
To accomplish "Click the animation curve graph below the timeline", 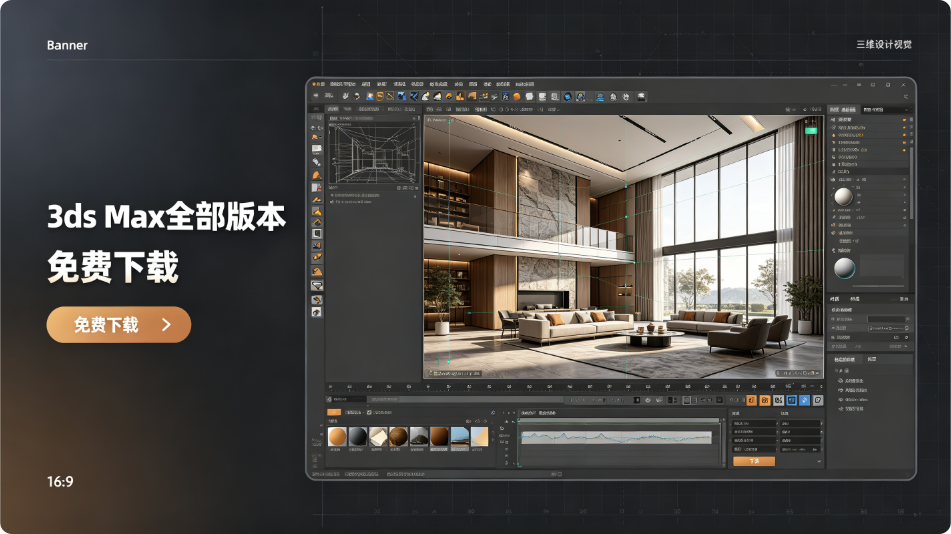I will (616, 437).
